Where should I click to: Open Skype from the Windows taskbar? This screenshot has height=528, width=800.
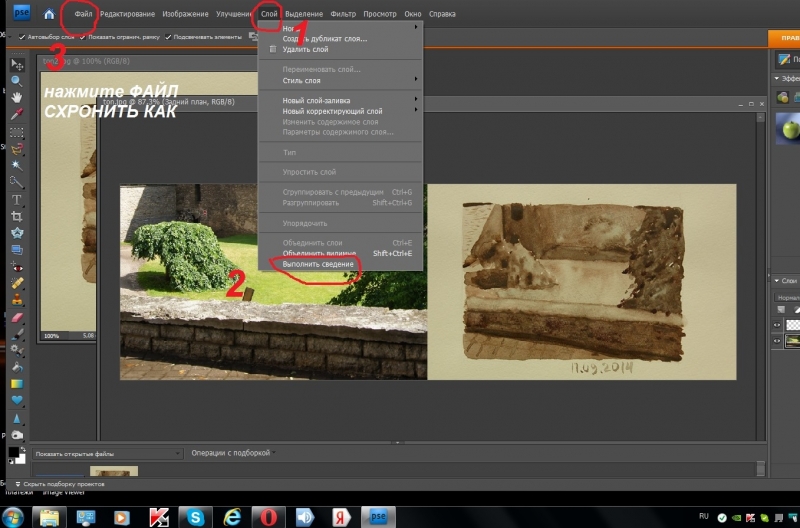tap(195, 516)
